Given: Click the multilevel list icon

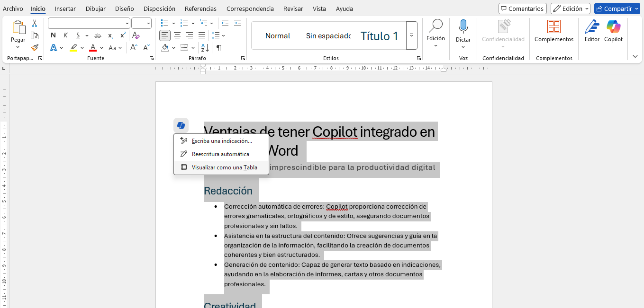Looking at the screenshot, I should [x=203, y=23].
